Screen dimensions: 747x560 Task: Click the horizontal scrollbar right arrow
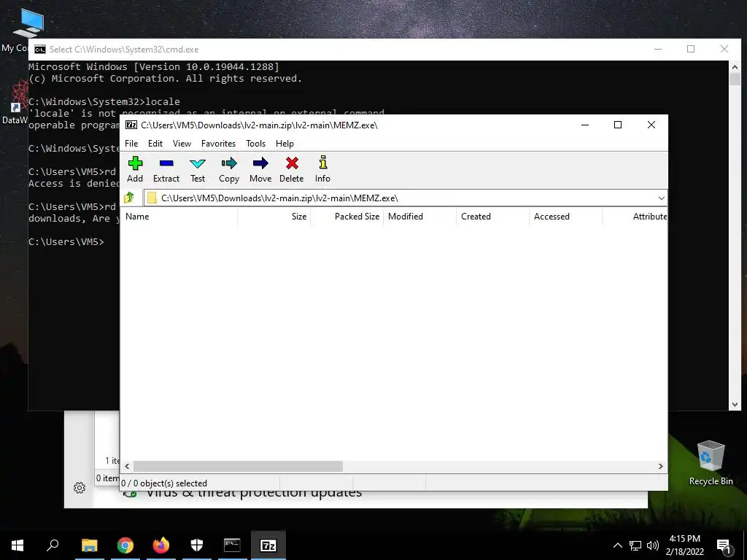[x=660, y=466]
